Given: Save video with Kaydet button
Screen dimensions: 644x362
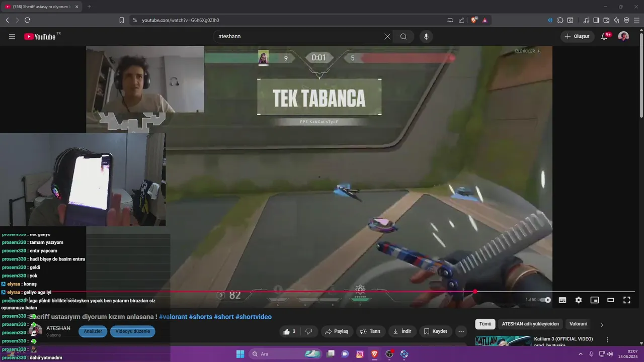Looking at the screenshot, I should pos(436,331).
